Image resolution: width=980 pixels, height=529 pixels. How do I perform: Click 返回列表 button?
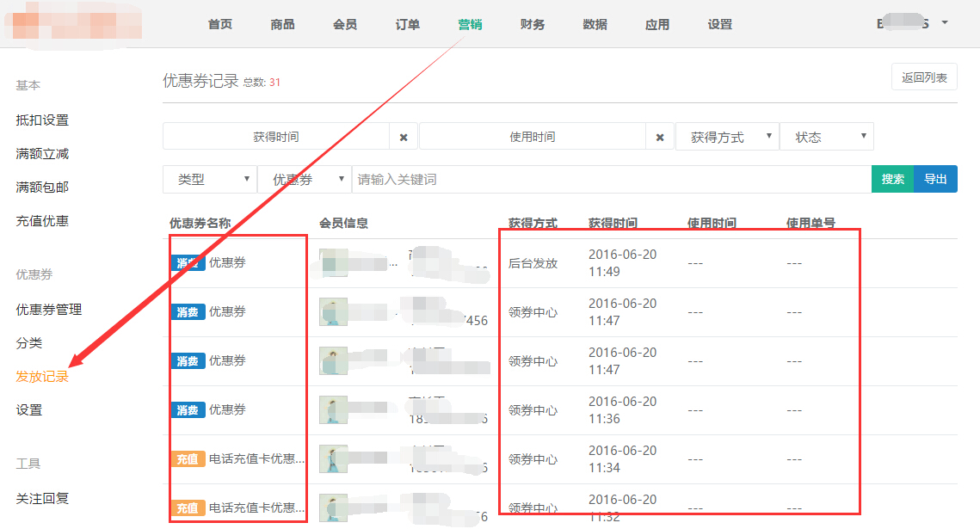pos(924,77)
